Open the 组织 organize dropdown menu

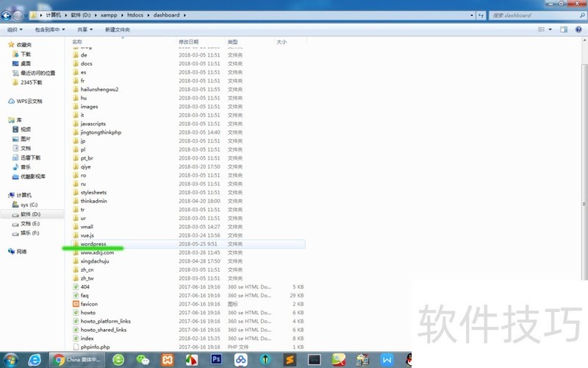click(14, 29)
